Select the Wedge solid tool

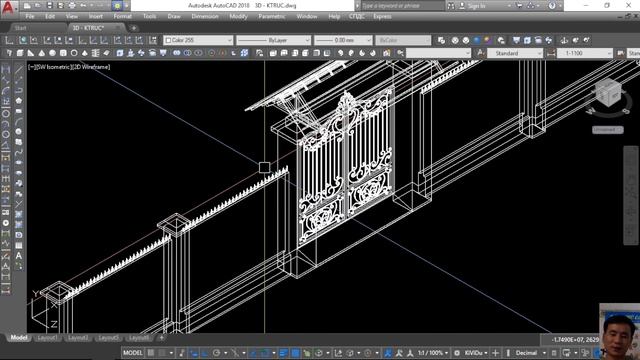[x=31, y=53]
